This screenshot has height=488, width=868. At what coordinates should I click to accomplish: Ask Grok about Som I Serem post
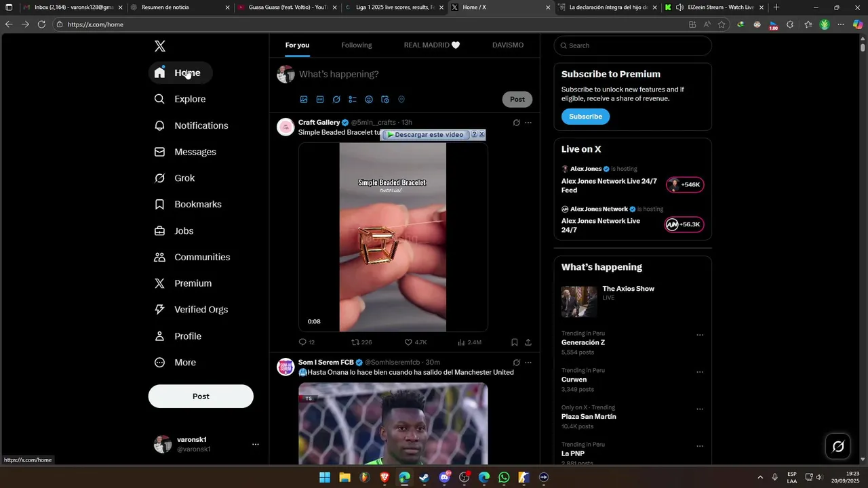point(516,363)
